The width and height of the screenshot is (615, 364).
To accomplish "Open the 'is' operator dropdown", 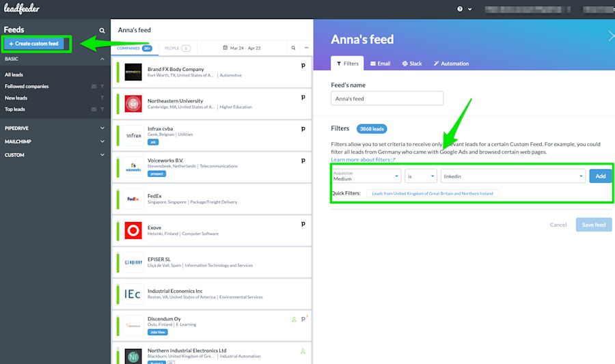I will (421, 176).
